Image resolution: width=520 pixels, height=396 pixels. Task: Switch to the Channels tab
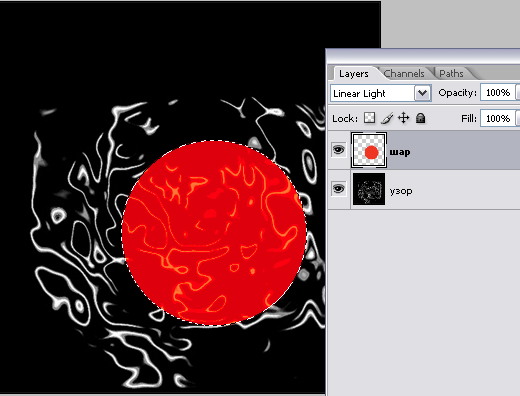[404, 73]
